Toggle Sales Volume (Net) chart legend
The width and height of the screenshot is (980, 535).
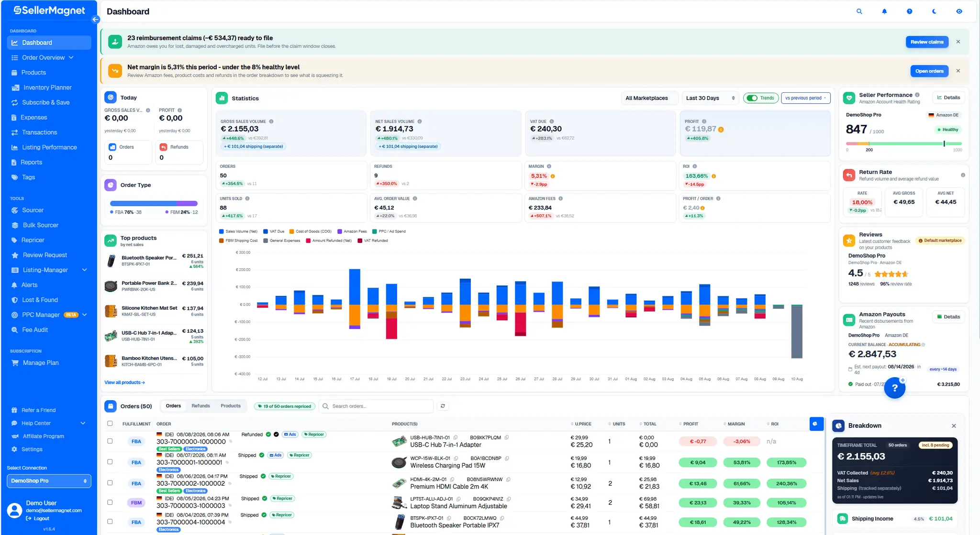click(238, 231)
